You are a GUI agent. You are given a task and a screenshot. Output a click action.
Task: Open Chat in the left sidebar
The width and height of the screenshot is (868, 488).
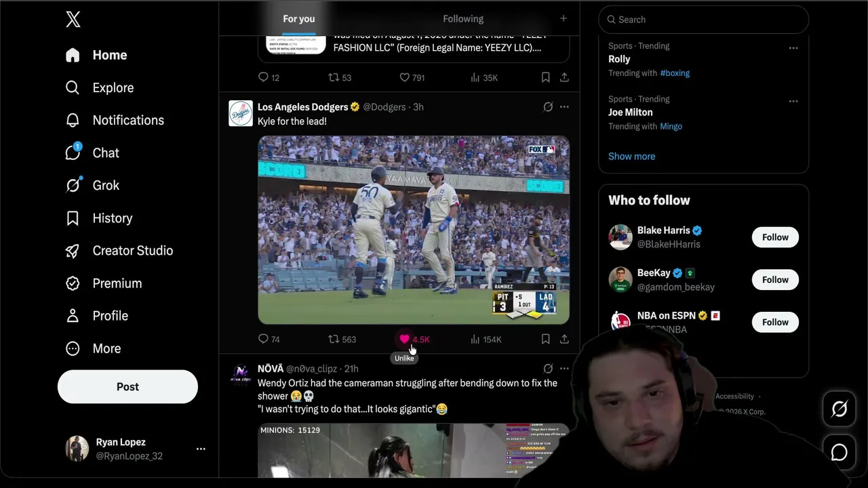[x=92, y=152]
